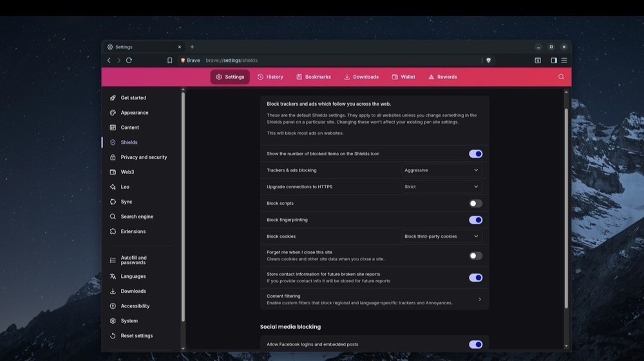Image resolution: width=644 pixels, height=361 pixels.
Task: Open the sidebar panel toggle icon
Action: (553, 60)
